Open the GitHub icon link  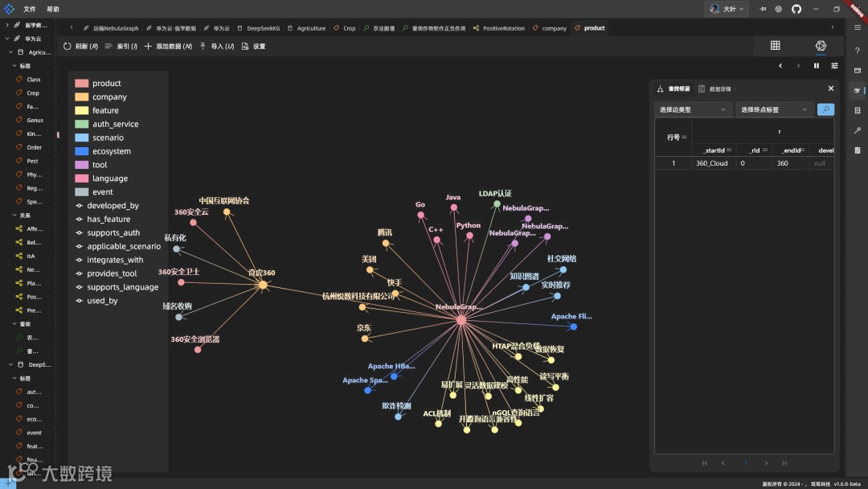coord(796,9)
